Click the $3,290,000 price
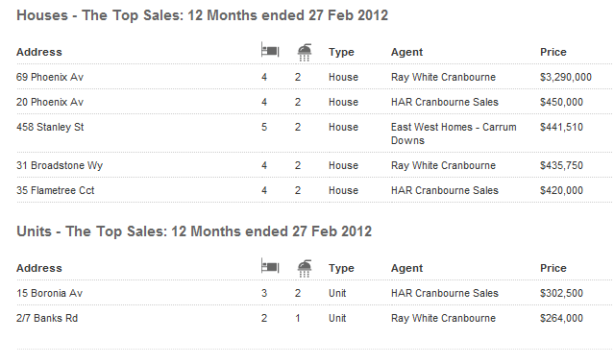 click(566, 77)
